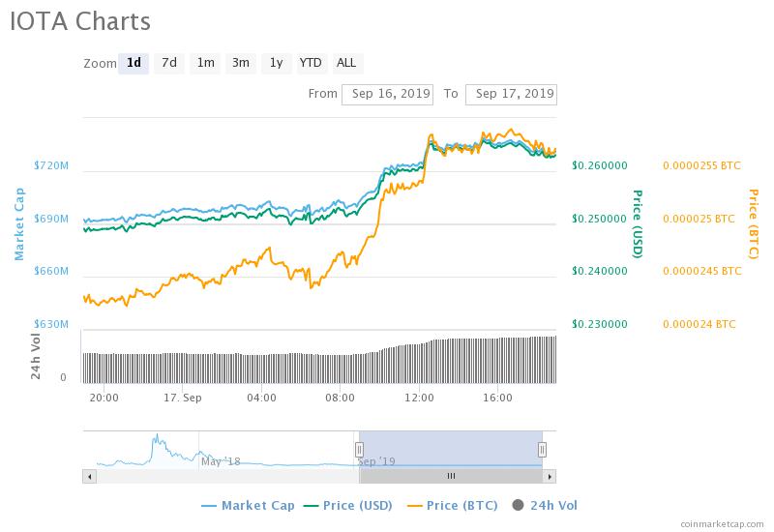Click the 16:00 time axis label
The width and height of the screenshot is (774, 532).
tap(497, 398)
